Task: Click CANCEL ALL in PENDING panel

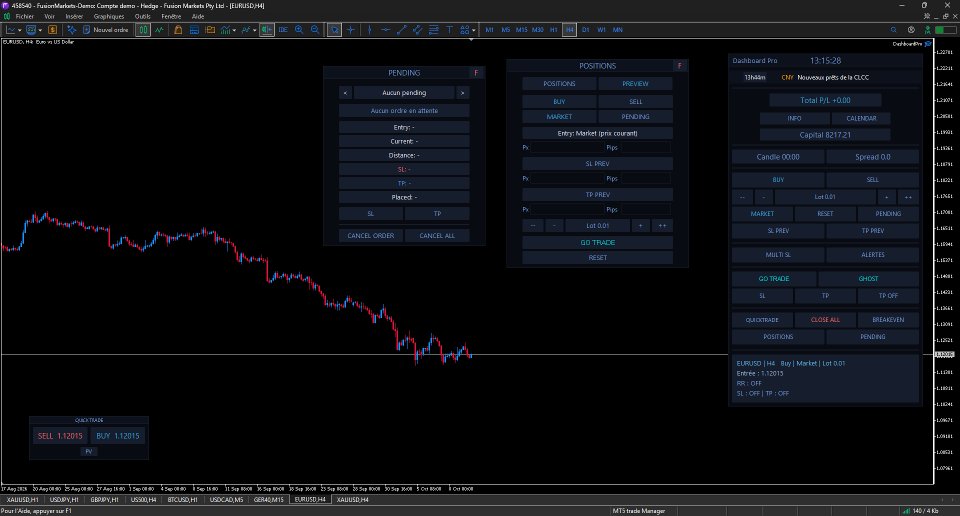Action: (437, 236)
